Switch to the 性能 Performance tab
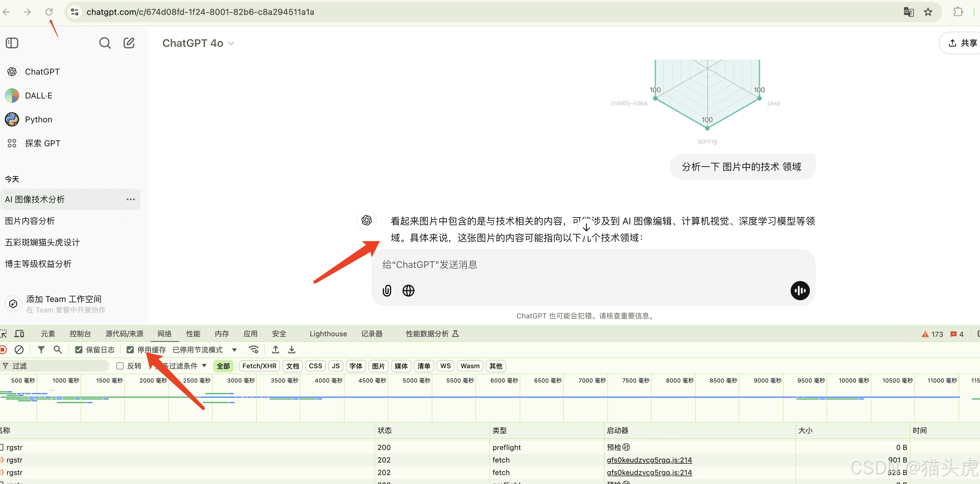Viewport: 980px width, 484px height. coord(193,334)
